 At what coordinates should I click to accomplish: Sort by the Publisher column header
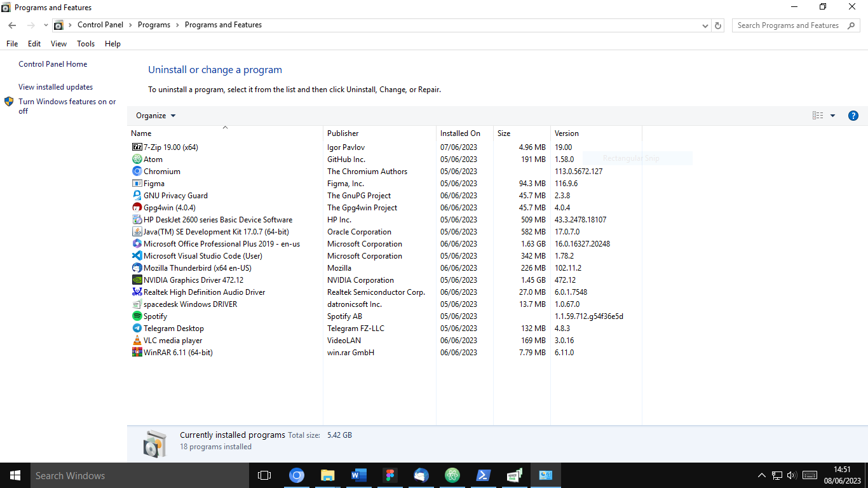click(379, 133)
